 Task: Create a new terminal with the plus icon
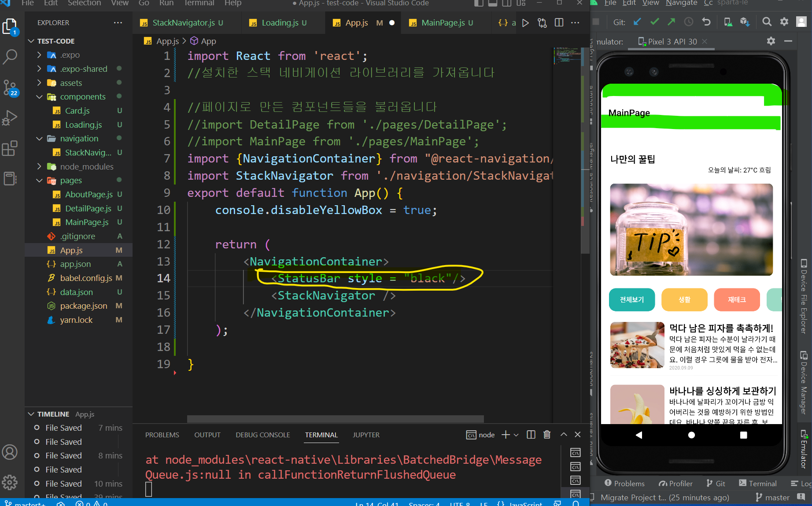point(506,435)
